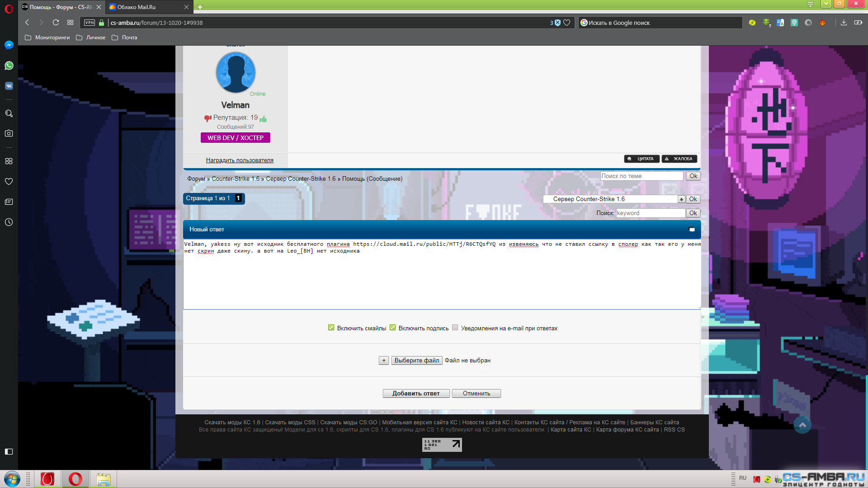868x488 pixels.
Task: Open browsing history clock icon
Action: 9,222
